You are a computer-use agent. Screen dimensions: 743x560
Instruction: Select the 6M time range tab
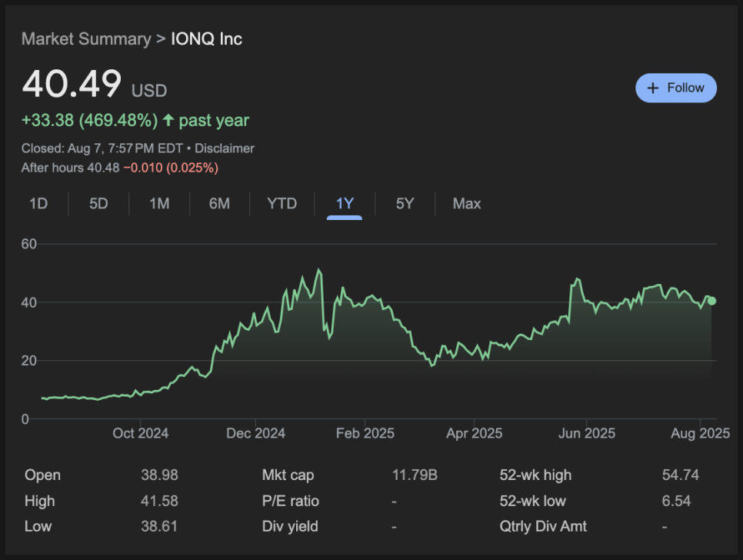[219, 204]
